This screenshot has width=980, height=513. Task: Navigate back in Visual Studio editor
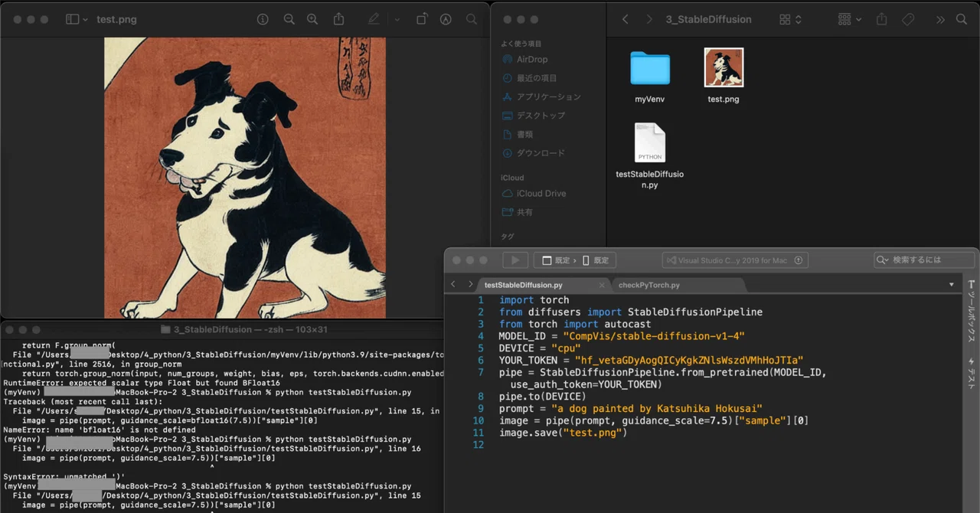point(452,284)
